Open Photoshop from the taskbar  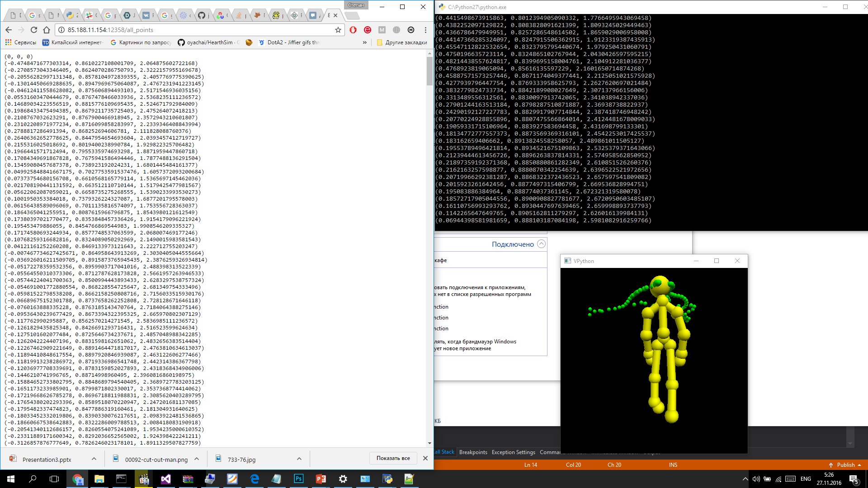click(298, 479)
